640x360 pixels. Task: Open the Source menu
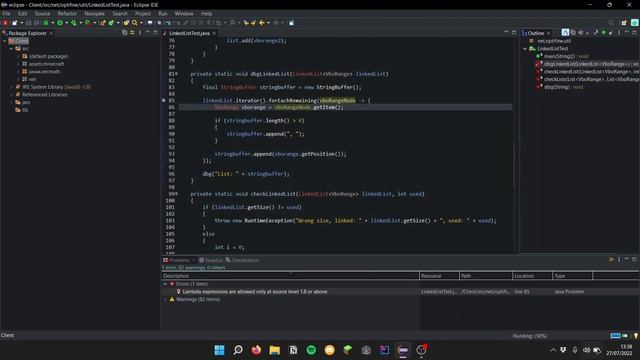(x=42, y=13)
